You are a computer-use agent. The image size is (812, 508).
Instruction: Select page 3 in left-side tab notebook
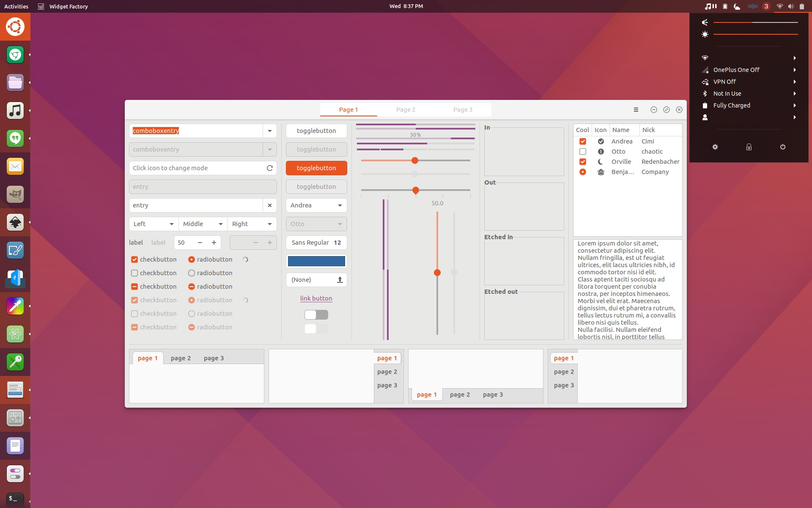(x=564, y=385)
